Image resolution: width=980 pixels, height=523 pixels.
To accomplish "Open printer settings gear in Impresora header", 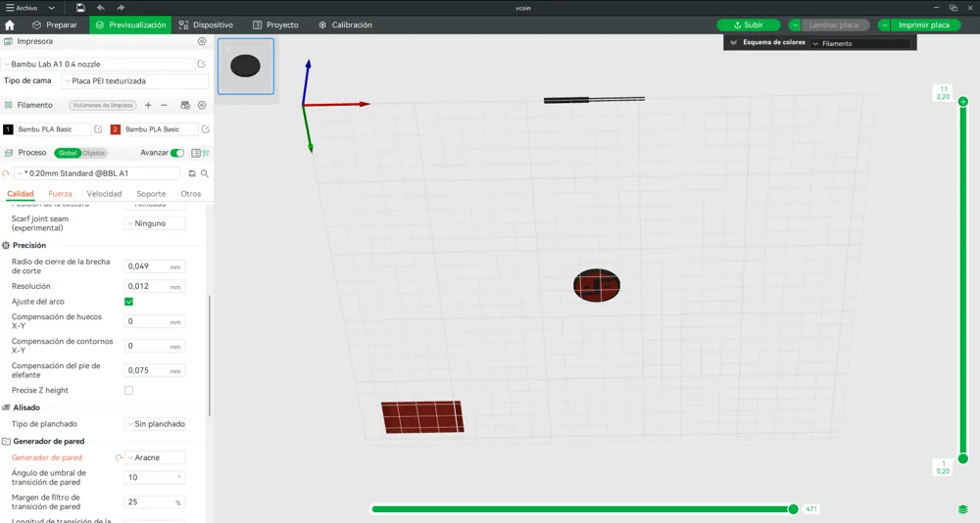I will (x=202, y=41).
